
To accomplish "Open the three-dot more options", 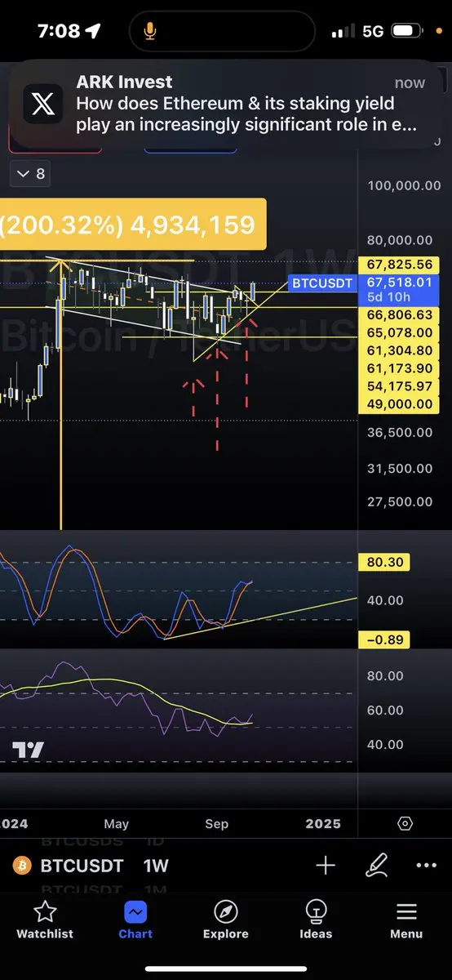I will click(427, 866).
